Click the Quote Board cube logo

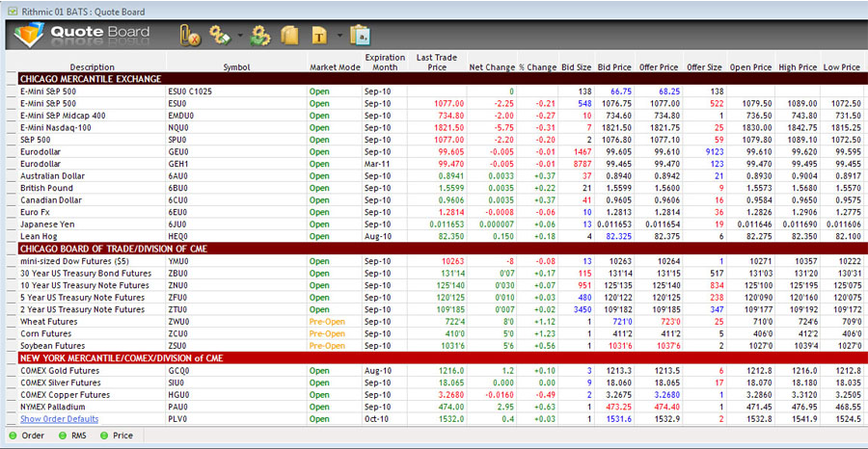coord(28,36)
